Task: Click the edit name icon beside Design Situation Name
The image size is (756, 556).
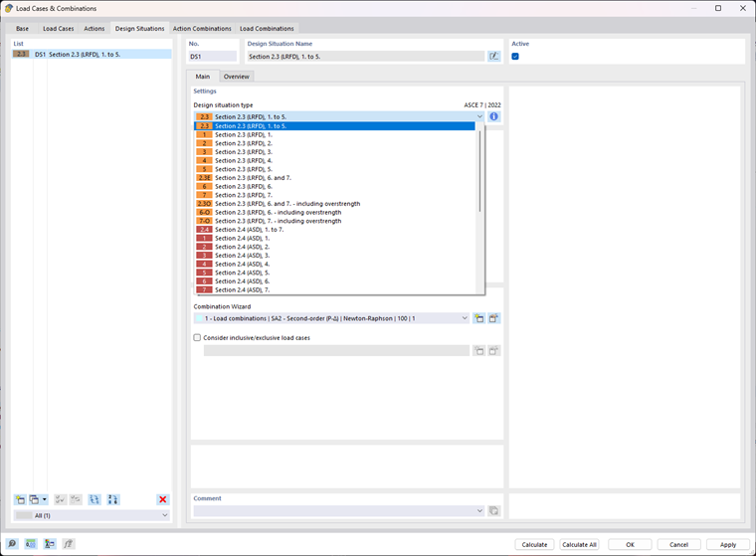Action: click(x=493, y=57)
